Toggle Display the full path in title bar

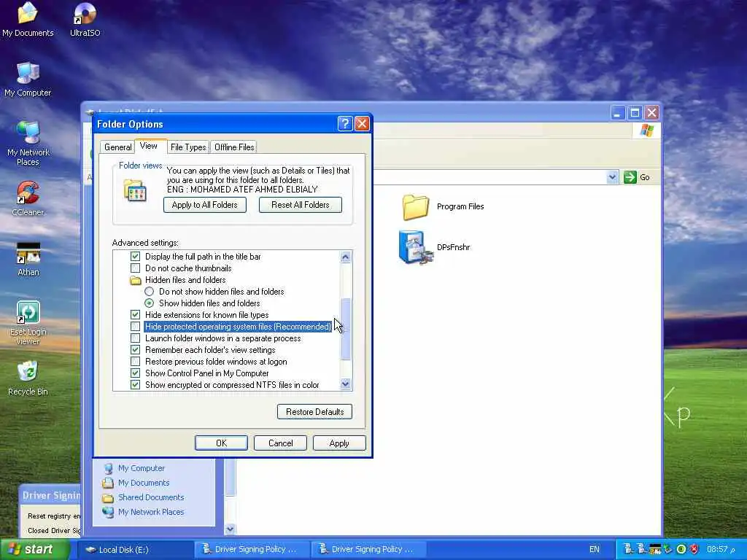pyautogui.click(x=135, y=257)
